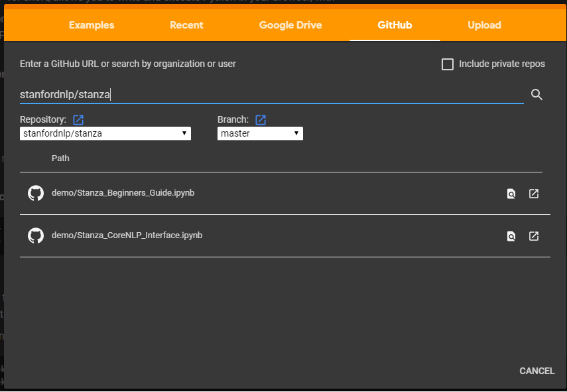Click GitHub logo beside Stanza_CoreNLP_Interface.ipynb
567x392 pixels.
[36, 235]
